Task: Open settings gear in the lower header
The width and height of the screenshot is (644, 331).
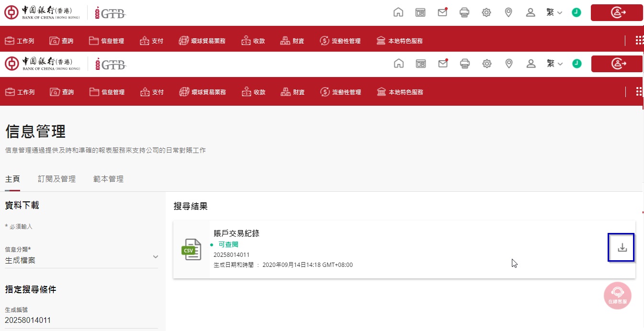Action: [x=487, y=64]
